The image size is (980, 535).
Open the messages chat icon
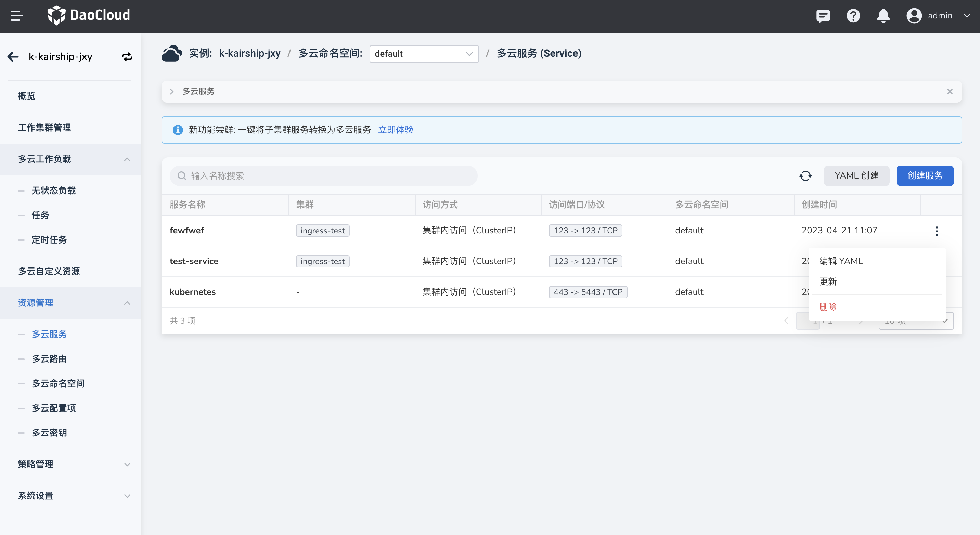(823, 16)
